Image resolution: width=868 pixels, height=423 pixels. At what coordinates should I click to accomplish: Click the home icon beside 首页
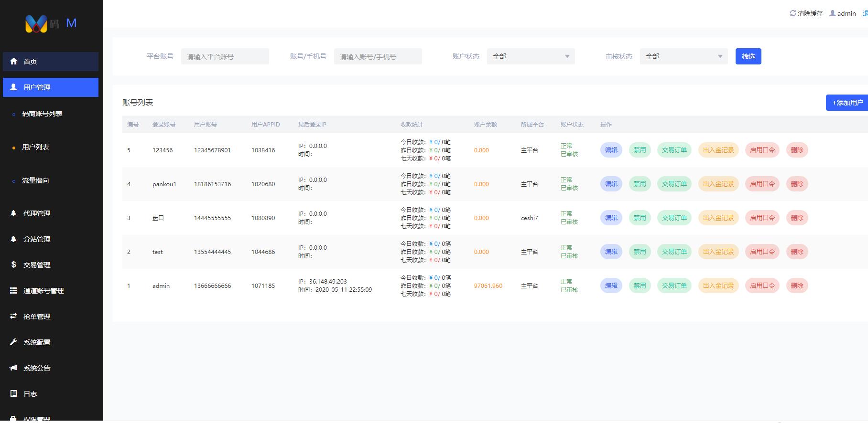14,61
